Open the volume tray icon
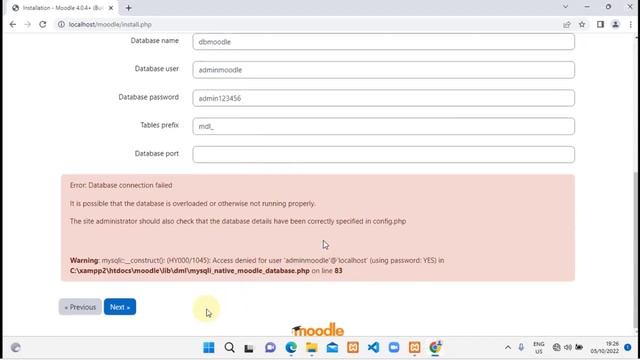640x360 pixels. click(x=568, y=347)
